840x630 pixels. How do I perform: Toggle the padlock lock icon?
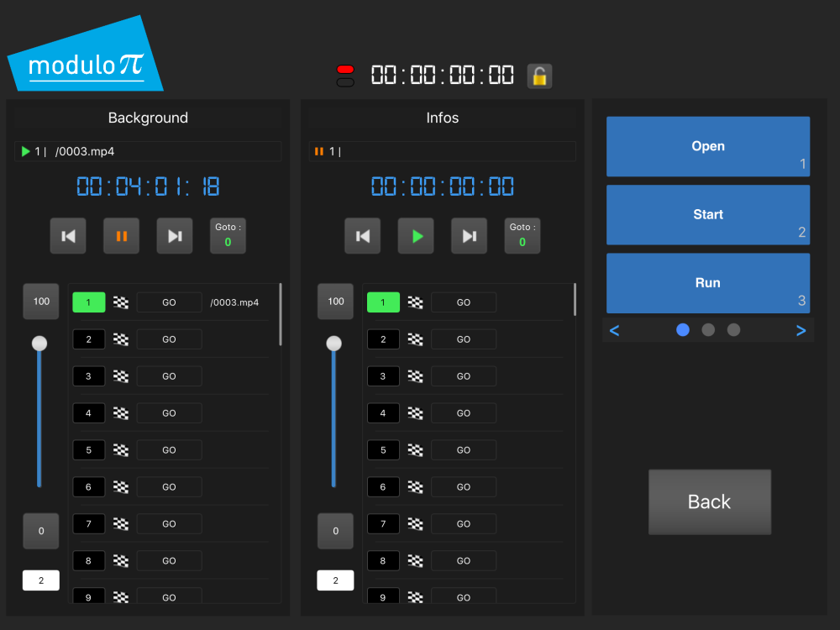(539, 76)
